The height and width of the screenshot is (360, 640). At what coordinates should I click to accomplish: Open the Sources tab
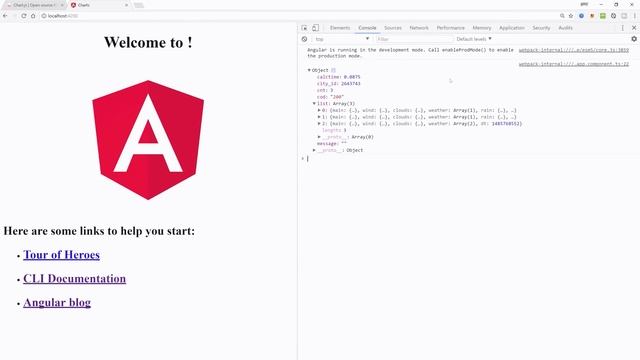click(x=393, y=28)
